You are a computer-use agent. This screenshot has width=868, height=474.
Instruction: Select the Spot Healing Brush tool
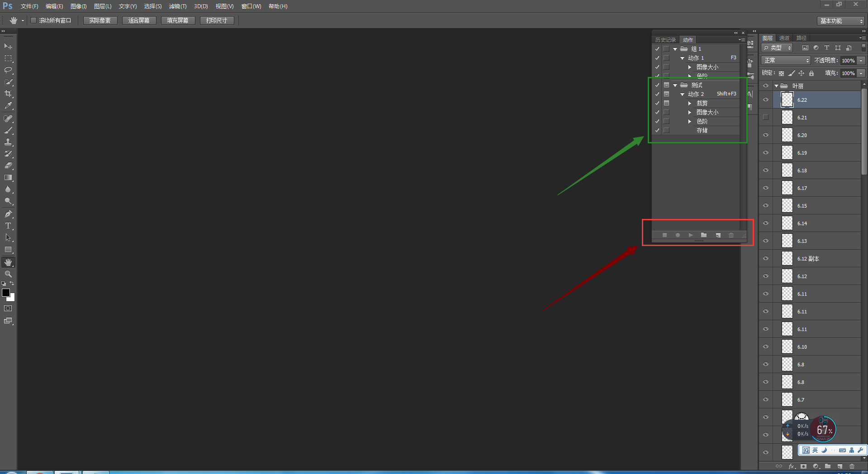[x=8, y=118]
